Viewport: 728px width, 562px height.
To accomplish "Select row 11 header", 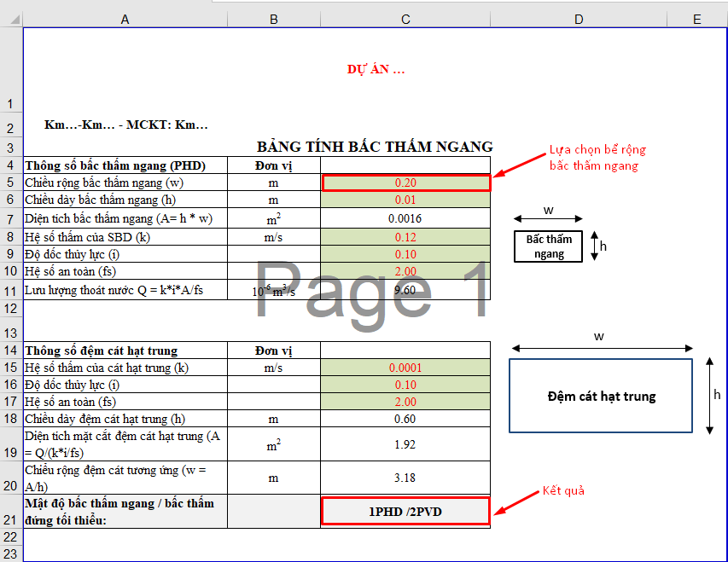I will click(11, 291).
